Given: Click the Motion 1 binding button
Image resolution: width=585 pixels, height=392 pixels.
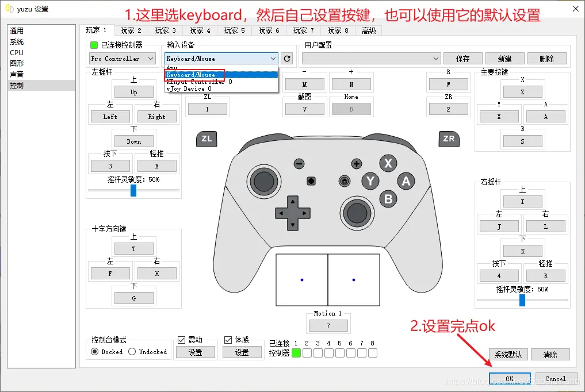Looking at the screenshot, I should (x=328, y=326).
